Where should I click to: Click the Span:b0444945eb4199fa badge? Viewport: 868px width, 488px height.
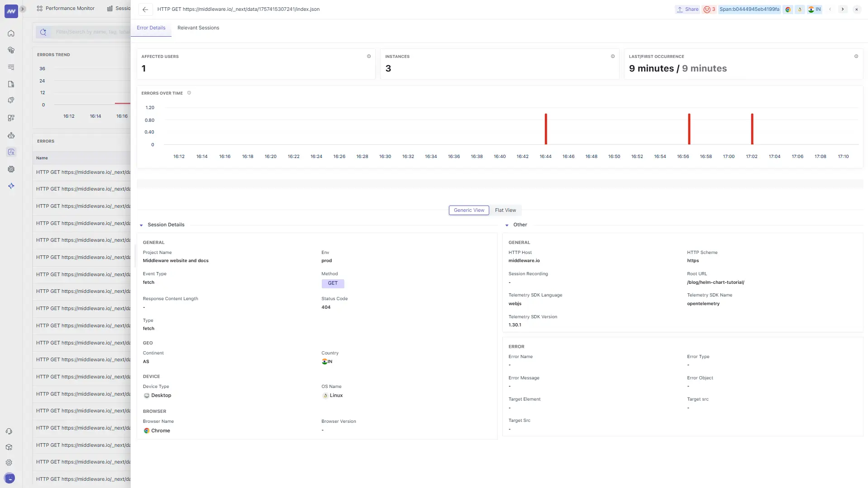pos(749,9)
